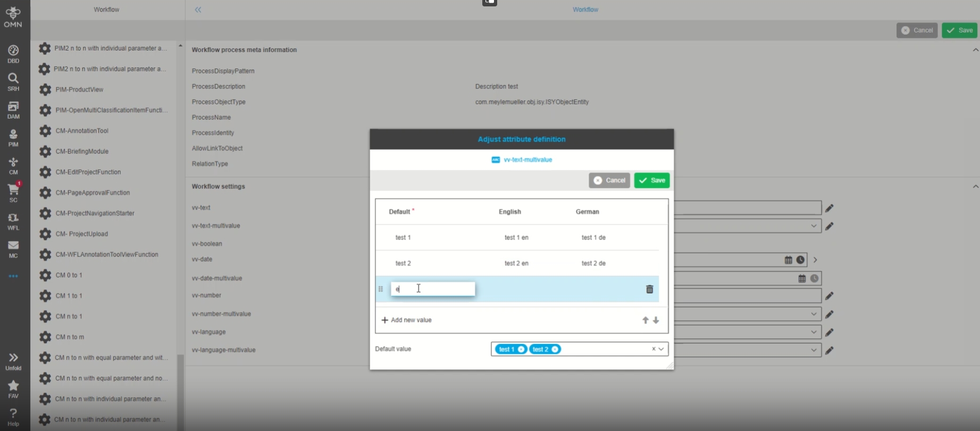Expand the Default value dropdown

click(661, 349)
